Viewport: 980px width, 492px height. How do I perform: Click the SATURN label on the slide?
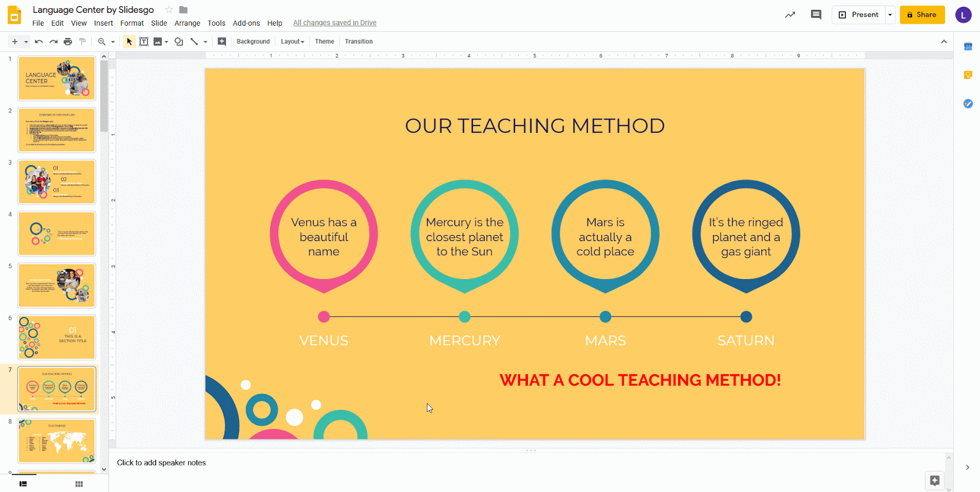[x=746, y=340]
